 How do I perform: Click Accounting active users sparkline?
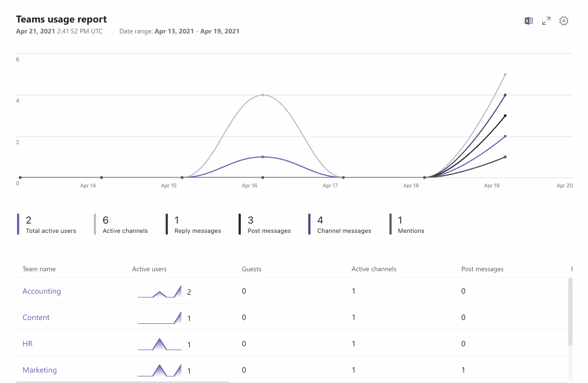[x=160, y=292]
